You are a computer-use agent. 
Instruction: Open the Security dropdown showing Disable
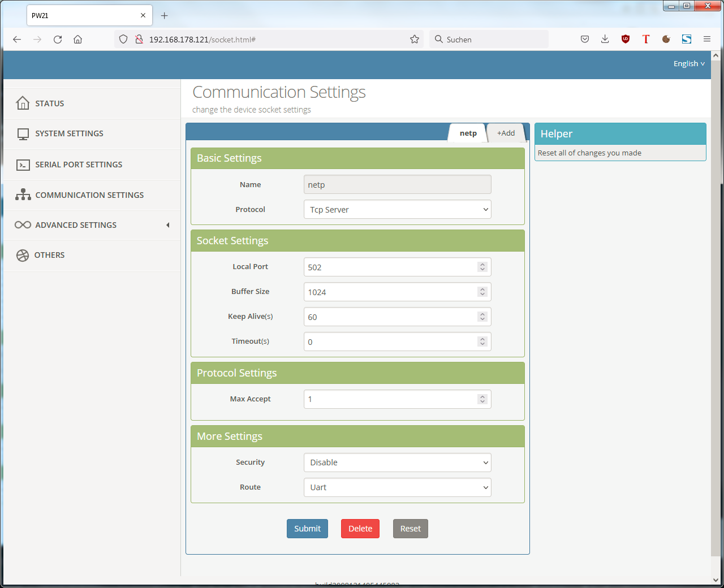point(398,462)
